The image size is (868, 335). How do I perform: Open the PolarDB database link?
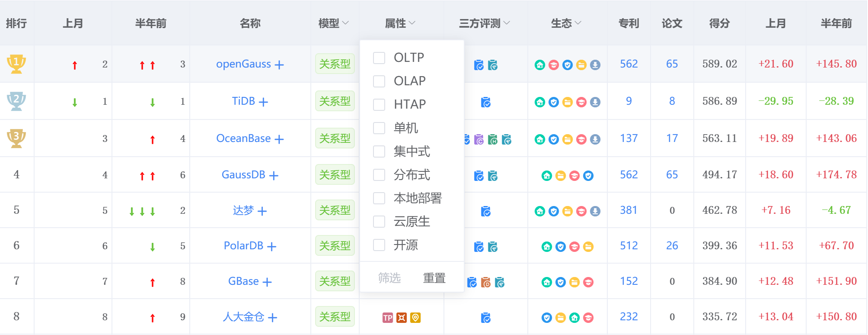coord(243,246)
